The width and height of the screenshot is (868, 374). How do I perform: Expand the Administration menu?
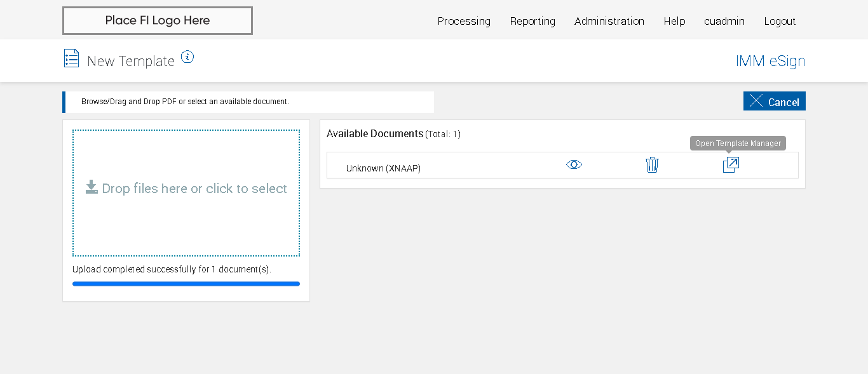click(609, 21)
